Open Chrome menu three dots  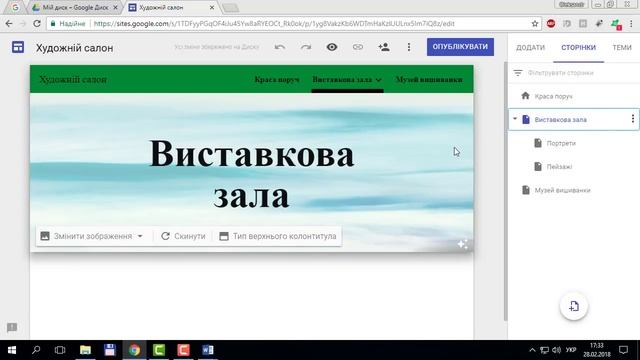tap(631, 24)
